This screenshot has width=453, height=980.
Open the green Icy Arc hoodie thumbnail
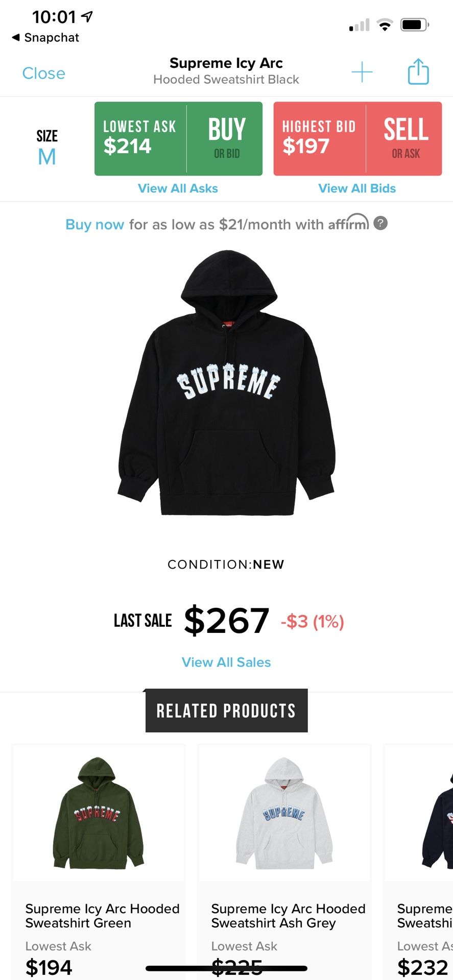[x=99, y=813]
